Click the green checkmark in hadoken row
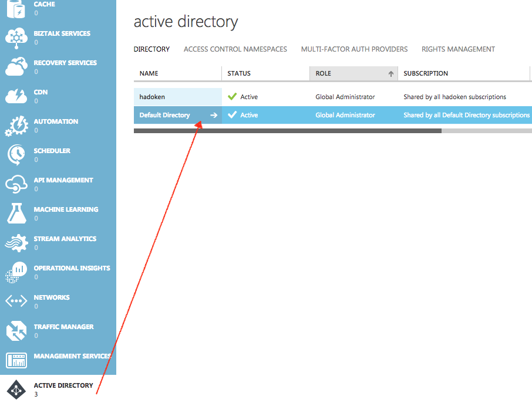The width and height of the screenshot is (532, 403). pyautogui.click(x=232, y=97)
